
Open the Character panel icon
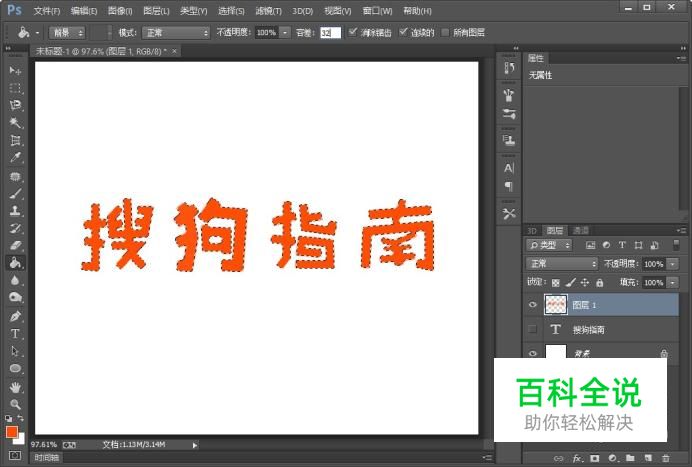tap(509, 168)
